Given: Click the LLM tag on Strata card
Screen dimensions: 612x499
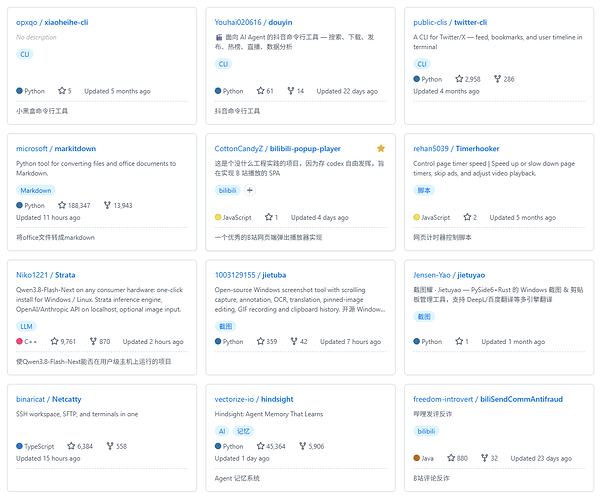Looking at the screenshot, I should pyautogui.click(x=26, y=326).
